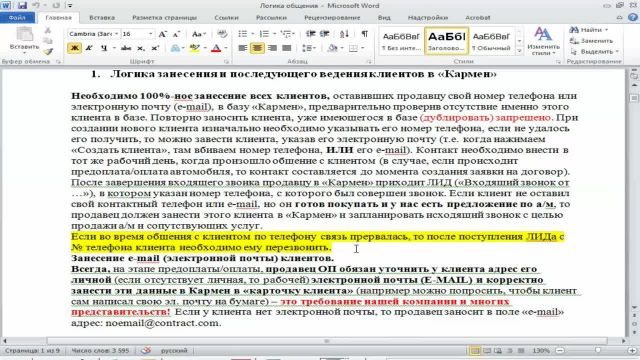Click the Undo arrow in quick access toolbar

[36, 6]
